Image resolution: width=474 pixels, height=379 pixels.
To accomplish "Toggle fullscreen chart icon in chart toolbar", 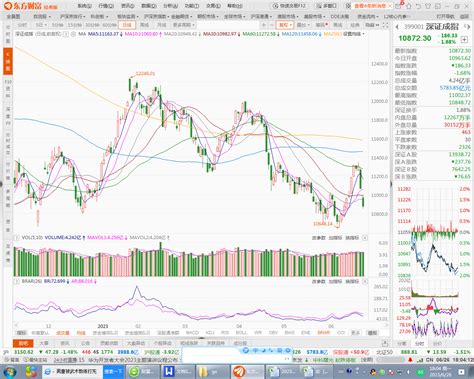I will pyautogui.click(x=386, y=25).
